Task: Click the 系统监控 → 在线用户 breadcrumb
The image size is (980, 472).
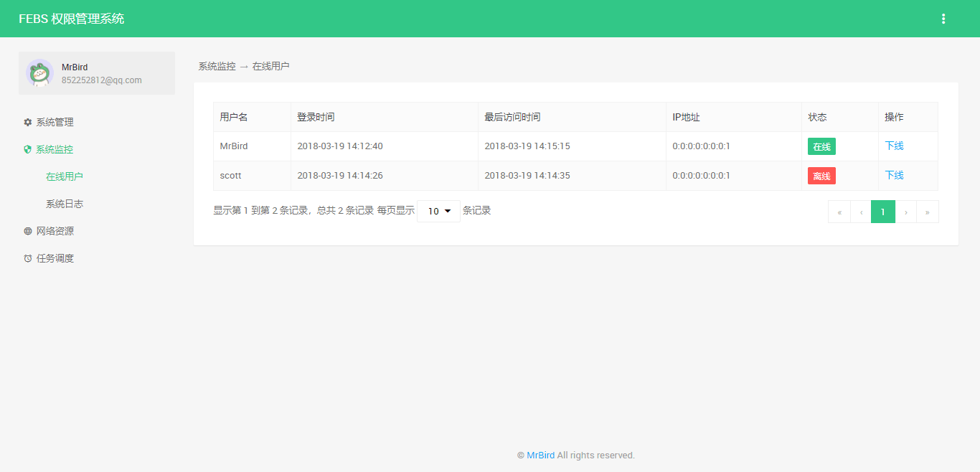Action: pos(244,66)
